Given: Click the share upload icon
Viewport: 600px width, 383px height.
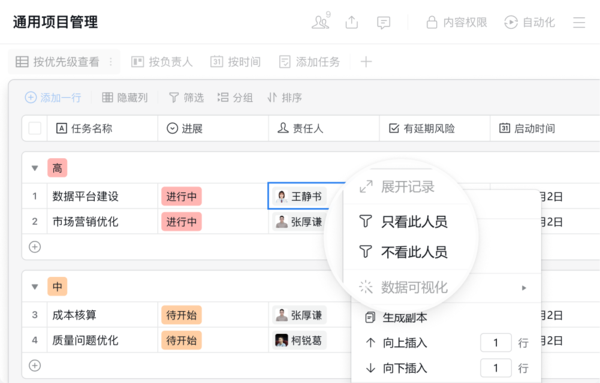Looking at the screenshot, I should coord(352,22).
